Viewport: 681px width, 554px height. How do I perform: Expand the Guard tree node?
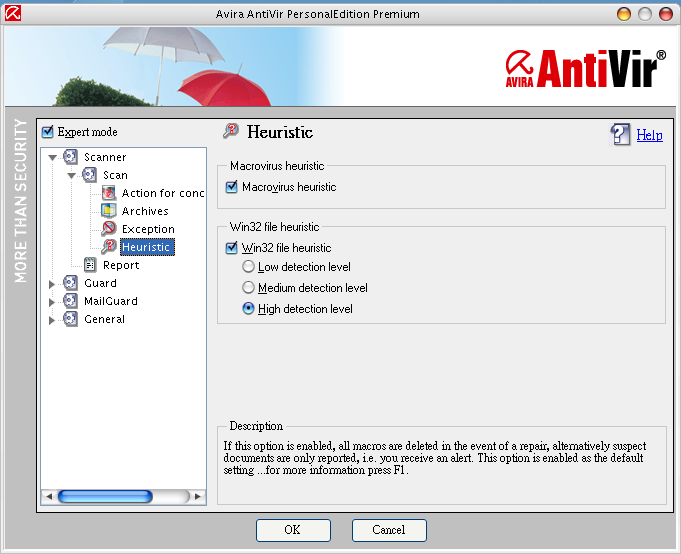pyautogui.click(x=52, y=284)
